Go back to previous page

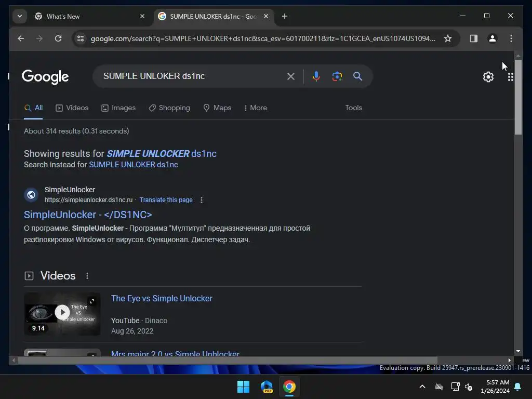click(x=21, y=38)
